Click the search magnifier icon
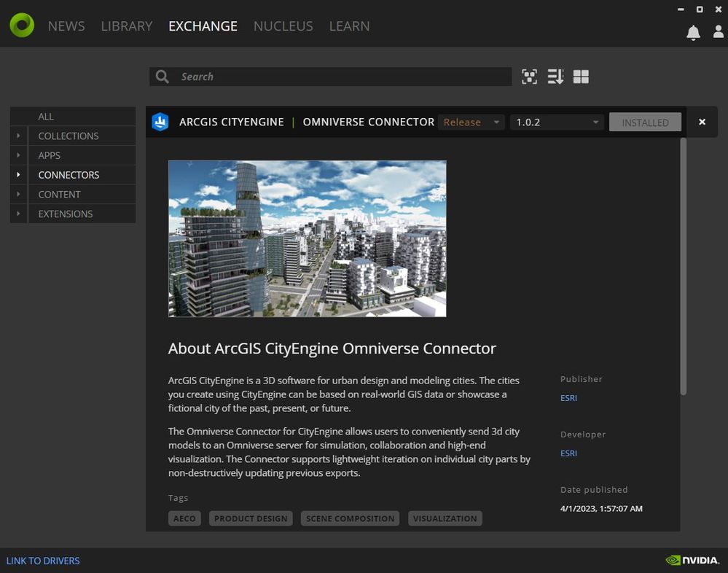Image resolution: width=728 pixels, height=573 pixels. (x=162, y=77)
